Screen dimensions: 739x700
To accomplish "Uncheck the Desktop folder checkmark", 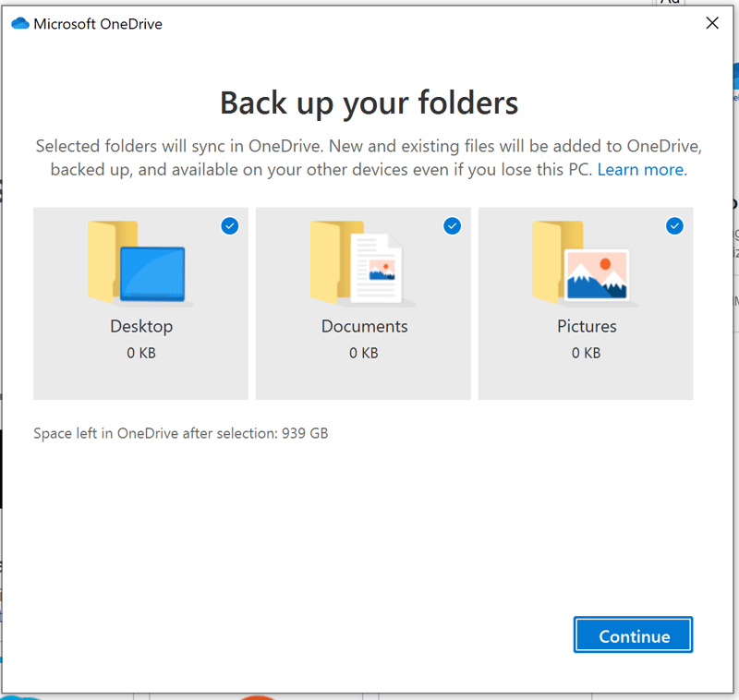I will (229, 226).
